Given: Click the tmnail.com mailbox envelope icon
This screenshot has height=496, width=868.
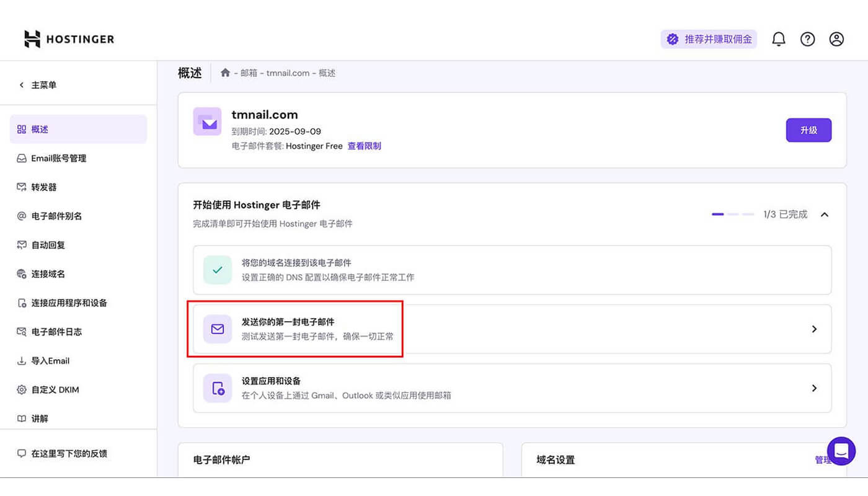Looking at the screenshot, I should (x=207, y=122).
